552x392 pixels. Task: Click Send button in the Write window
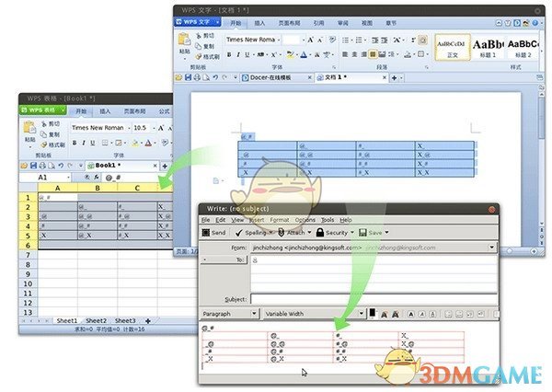pos(213,233)
